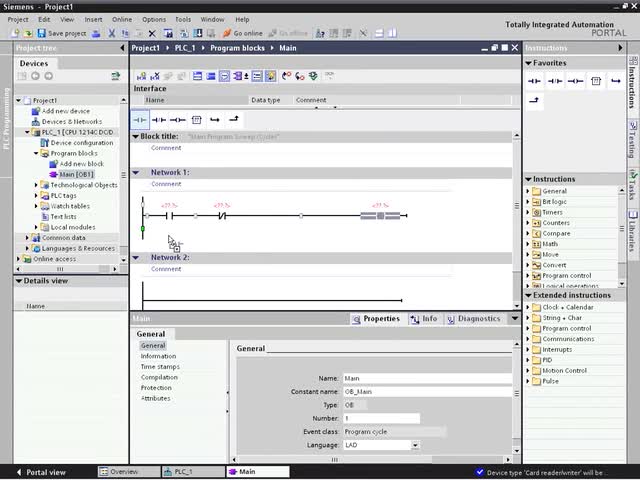This screenshot has width=640, height=480.
Task: Click the Print icon in the toolbar
Action: point(96,33)
